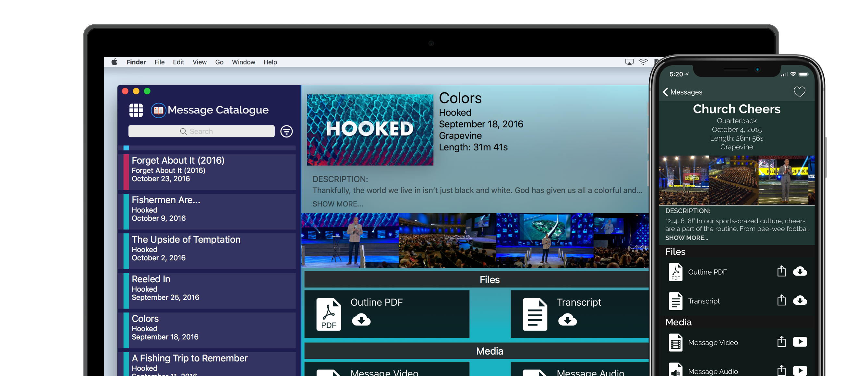This screenshot has width=868, height=376.
Task: Select the Fishermen Are... message
Action: point(207,211)
